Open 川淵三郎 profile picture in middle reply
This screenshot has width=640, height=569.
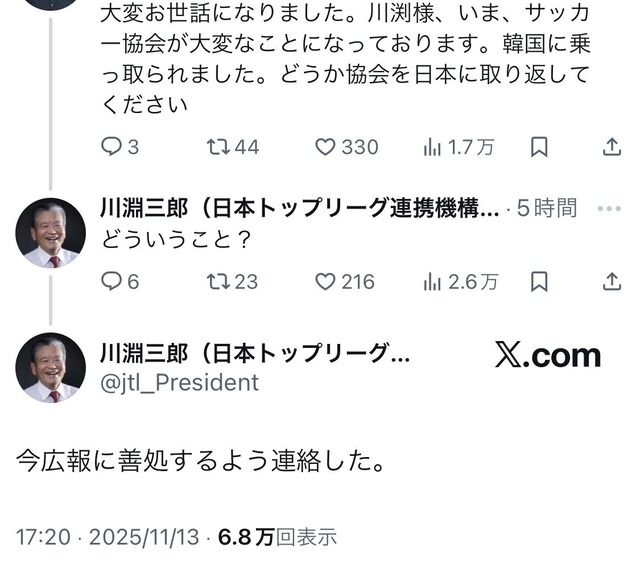point(51,233)
